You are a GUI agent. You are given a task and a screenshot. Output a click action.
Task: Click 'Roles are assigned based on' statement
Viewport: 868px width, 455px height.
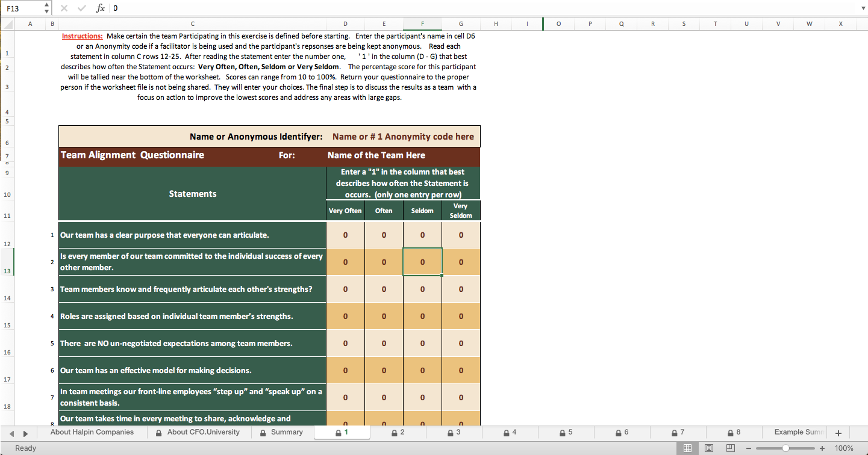tap(192, 316)
